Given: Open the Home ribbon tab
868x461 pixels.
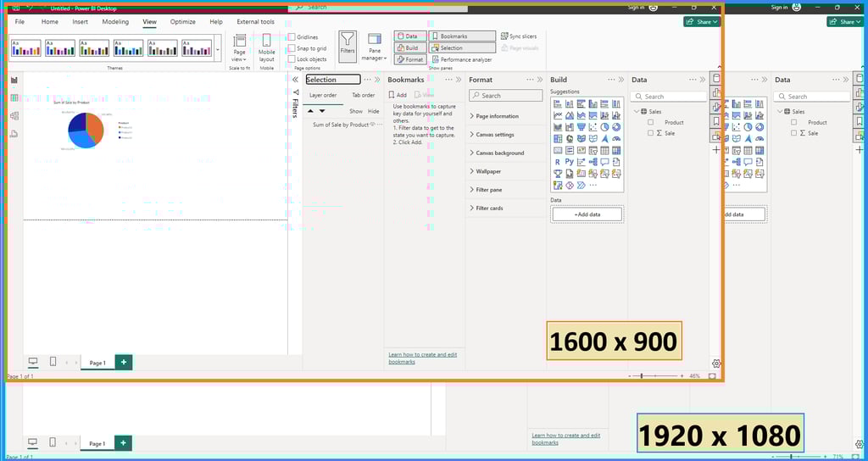Looking at the screenshot, I should point(50,21).
